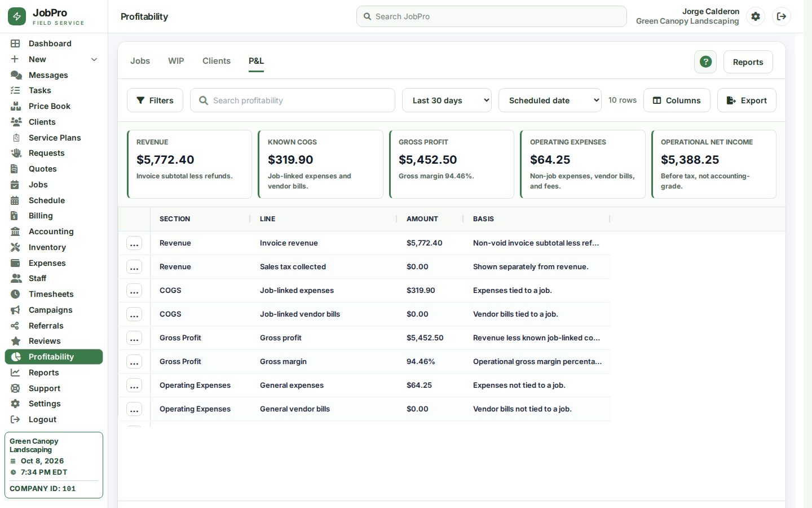Open the green help question-mark icon
Image resolution: width=812 pixels, height=508 pixels.
click(x=705, y=62)
